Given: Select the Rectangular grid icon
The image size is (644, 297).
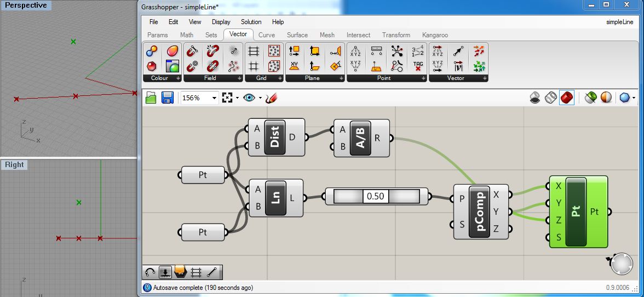Looking at the screenshot, I should pos(254,51).
